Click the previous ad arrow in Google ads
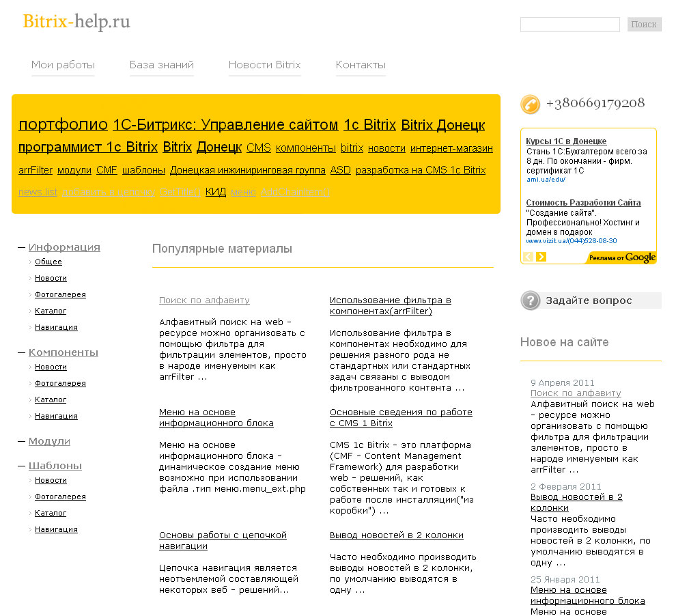 [x=528, y=257]
